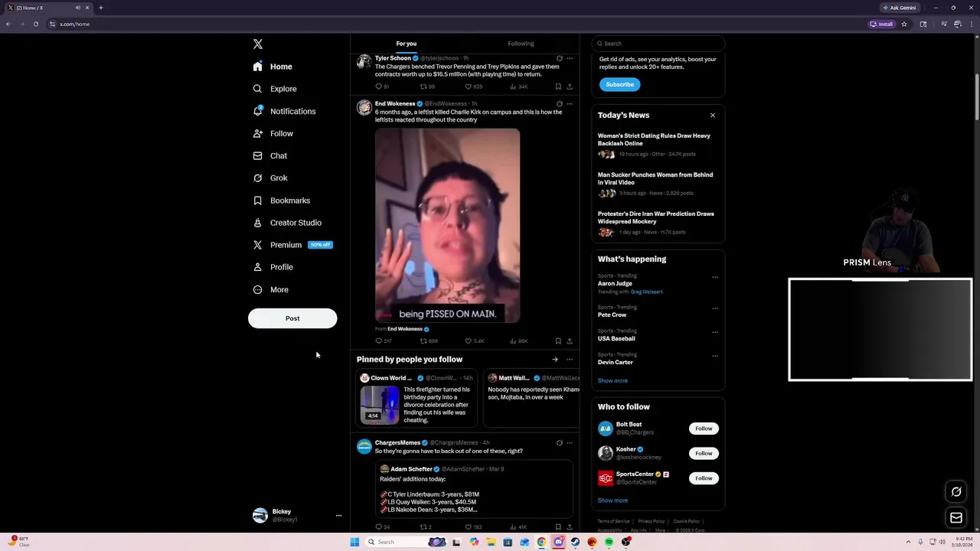Repost the Tyler Schoon post
The width and height of the screenshot is (980, 551).
(x=427, y=86)
